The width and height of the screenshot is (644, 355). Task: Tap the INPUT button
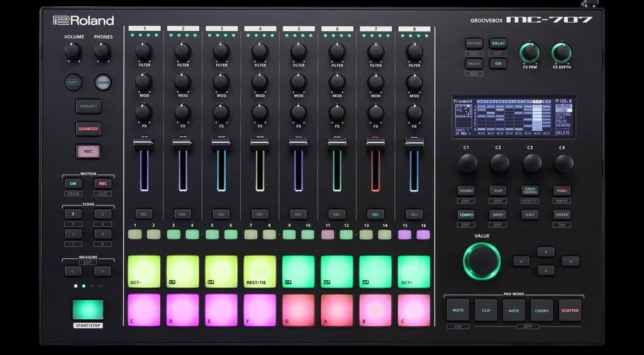click(498, 215)
